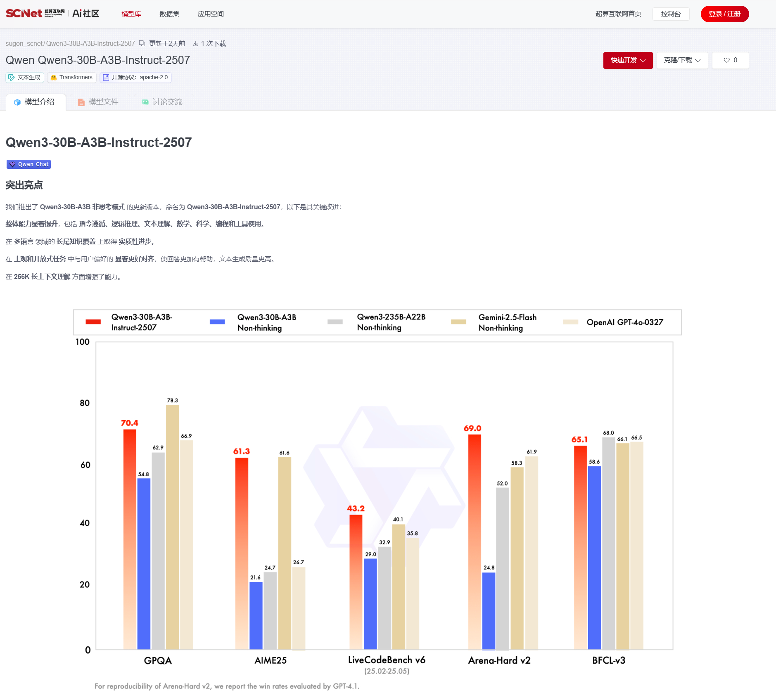Expand the 快速开发 dropdown
The image size is (776, 700).
(x=628, y=60)
